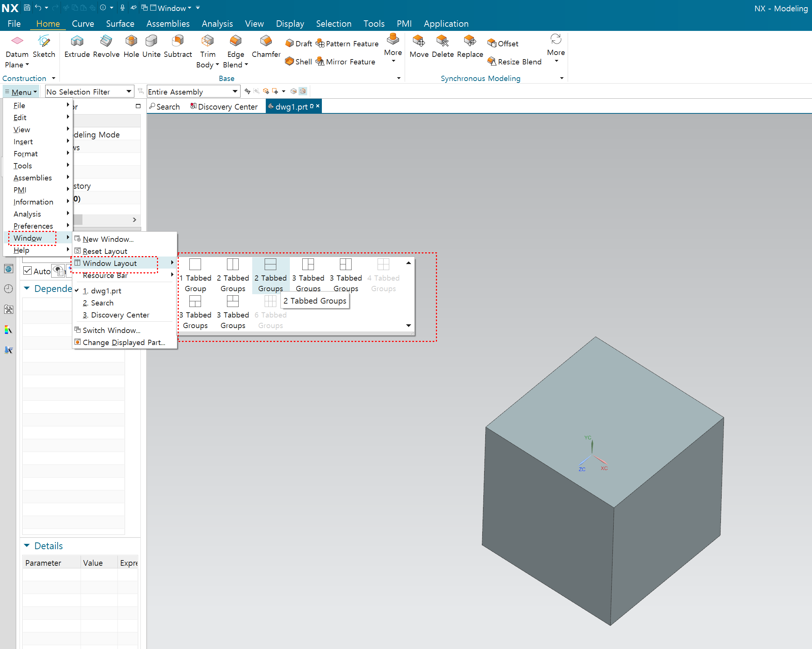Open the History clock resource tab
Image resolution: width=812 pixels, height=649 pixels.
point(8,289)
